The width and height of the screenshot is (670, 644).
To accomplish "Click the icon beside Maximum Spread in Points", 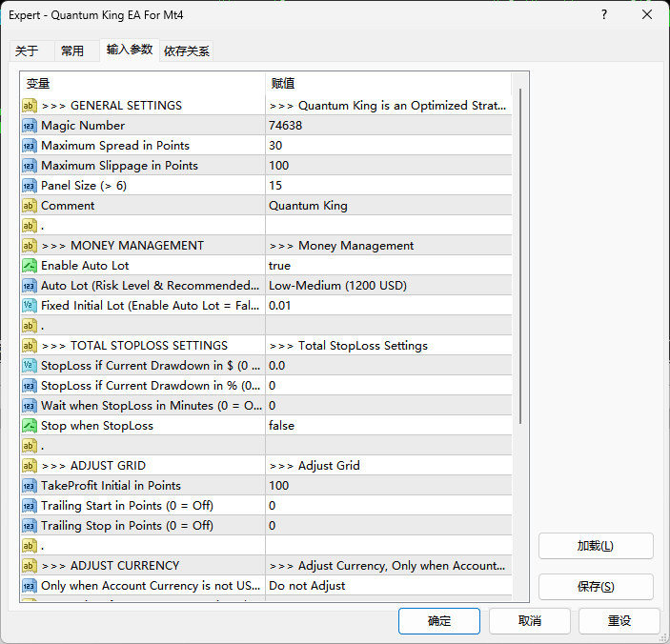I will (x=30, y=146).
